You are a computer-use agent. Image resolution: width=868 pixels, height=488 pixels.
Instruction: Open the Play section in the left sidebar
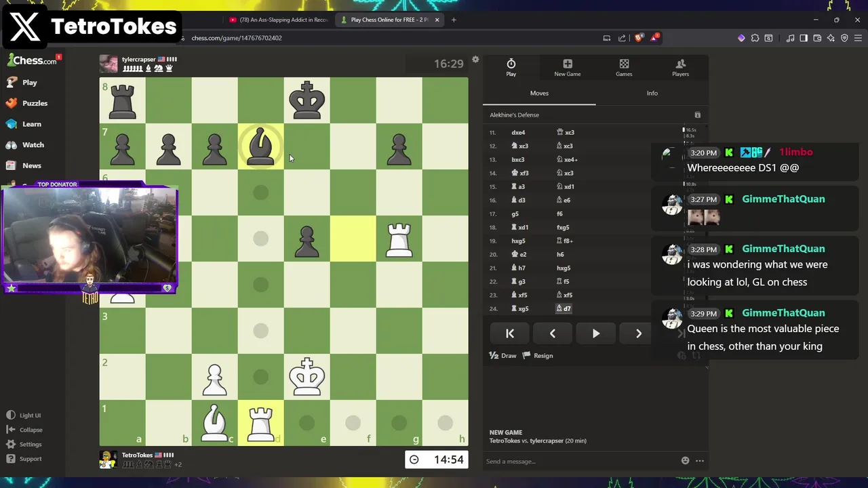coord(21,82)
